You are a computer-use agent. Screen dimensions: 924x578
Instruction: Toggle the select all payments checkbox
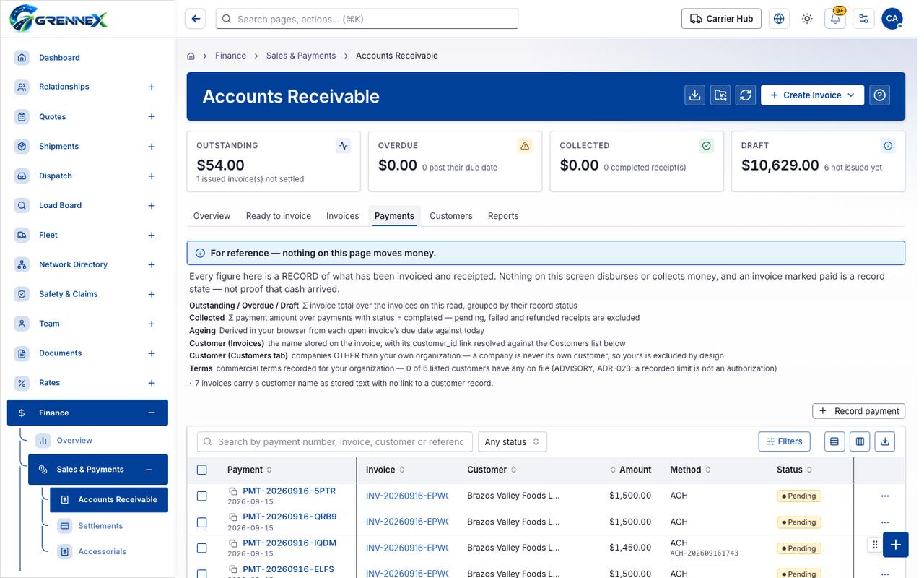pyautogui.click(x=202, y=470)
